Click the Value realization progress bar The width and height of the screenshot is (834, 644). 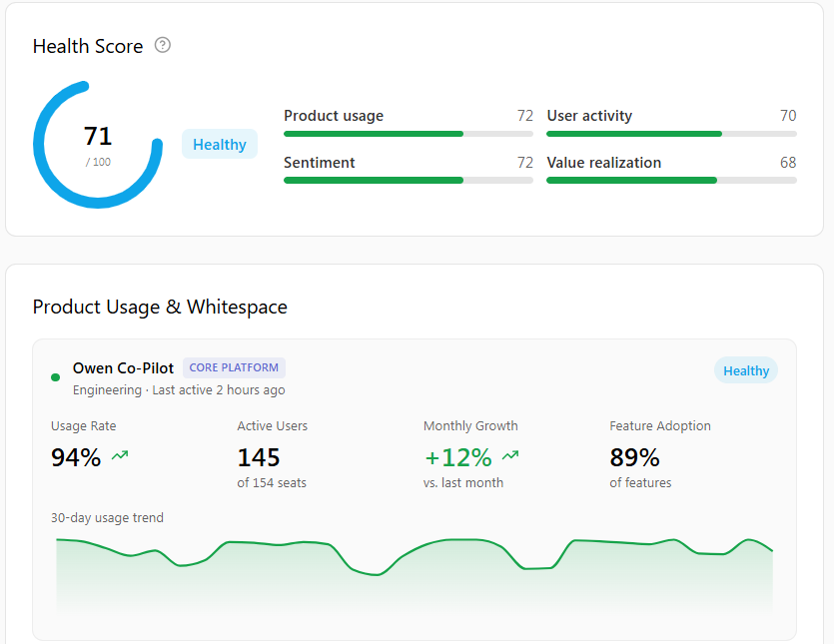pos(671,180)
